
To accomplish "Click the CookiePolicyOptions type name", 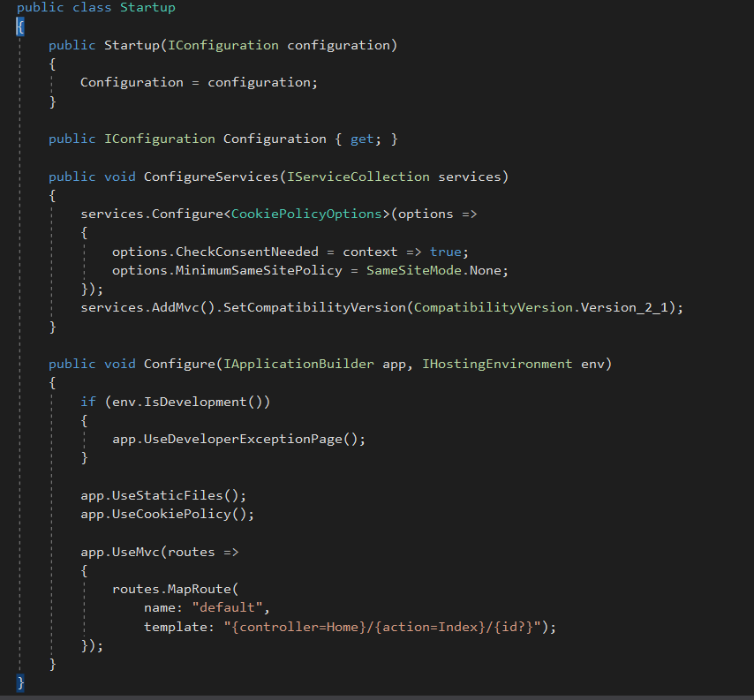I will click(306, 214).
